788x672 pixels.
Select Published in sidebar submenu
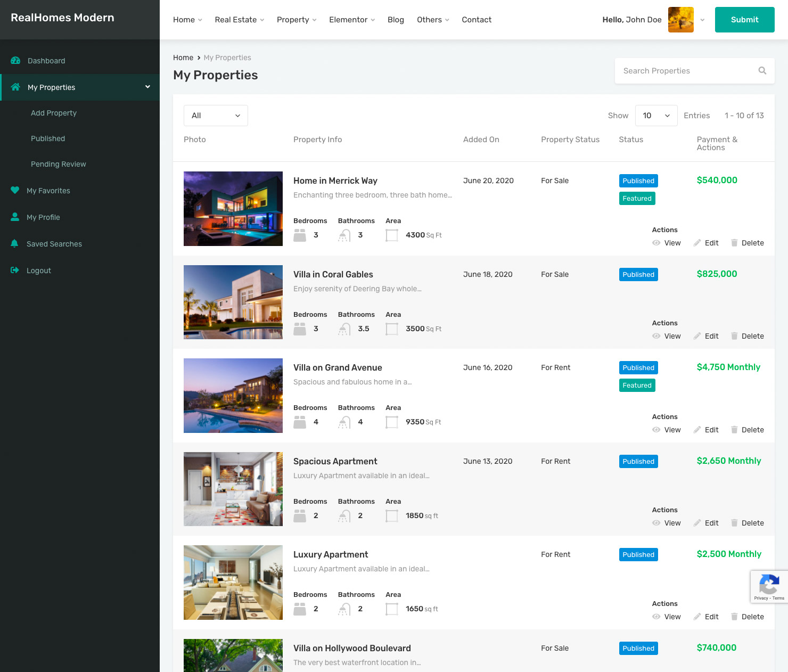point(48,138)
